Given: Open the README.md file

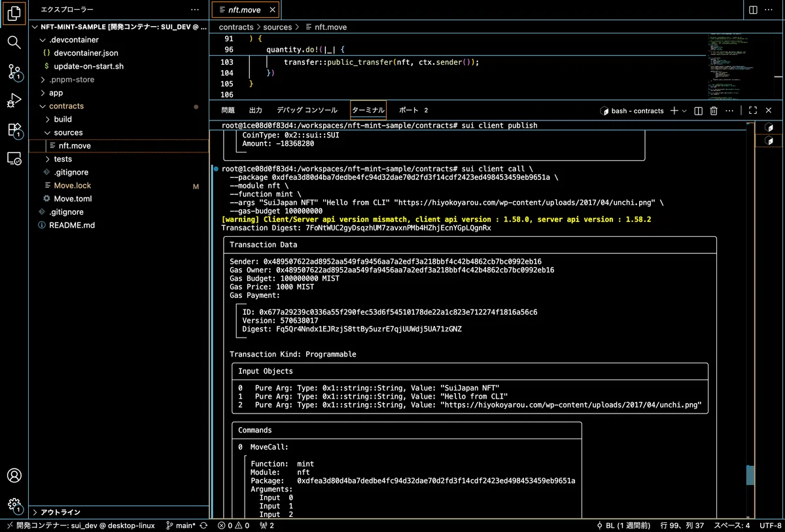Looking at the screenshot, I should pyautogui.click(x=118, y=225).
